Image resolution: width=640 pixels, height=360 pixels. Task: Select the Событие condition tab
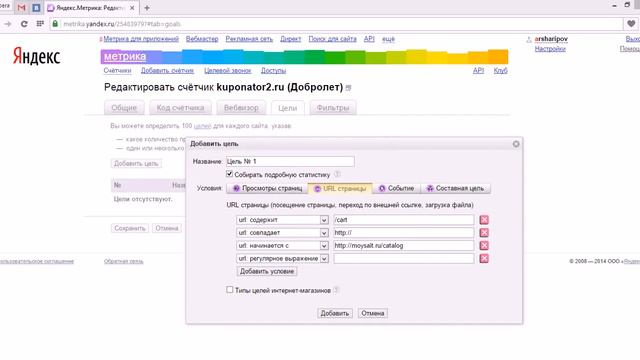pos(396,188)
